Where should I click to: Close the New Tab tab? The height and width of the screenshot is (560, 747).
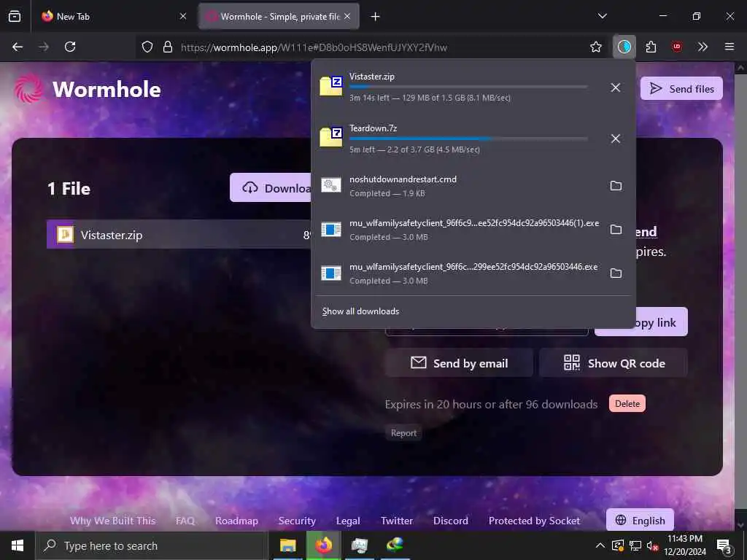coord(183,17)
